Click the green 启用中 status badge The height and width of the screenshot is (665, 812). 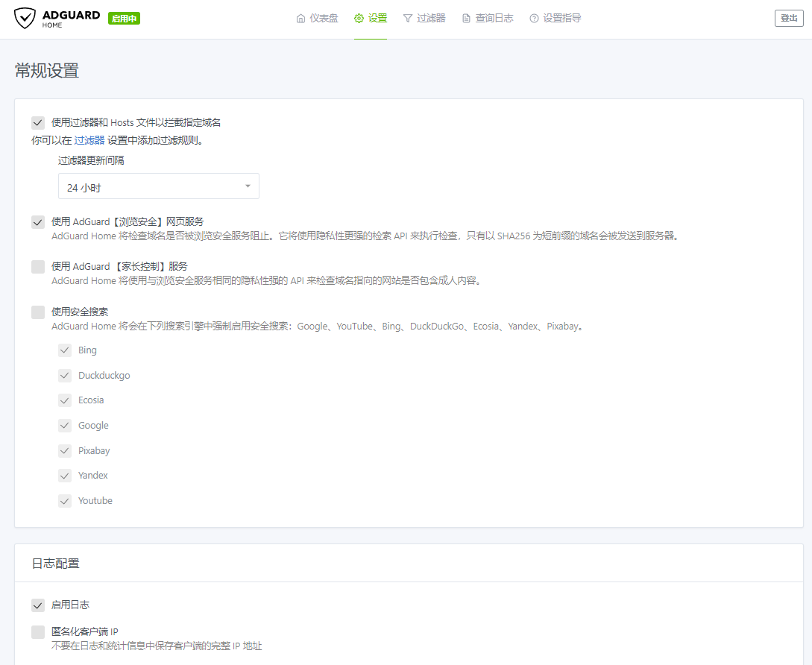click(x=124, y=19)
